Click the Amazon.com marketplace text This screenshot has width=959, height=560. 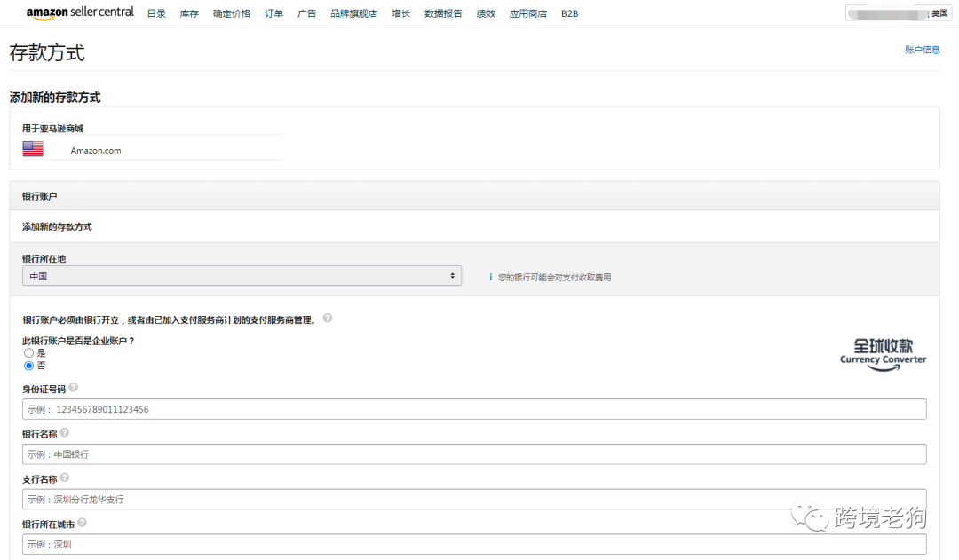[x=96, y=150]
